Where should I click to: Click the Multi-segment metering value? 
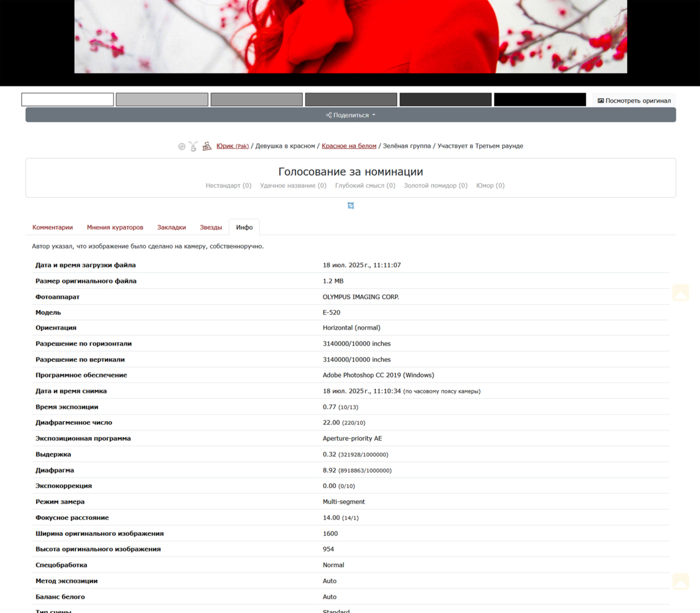pos(344,502)
